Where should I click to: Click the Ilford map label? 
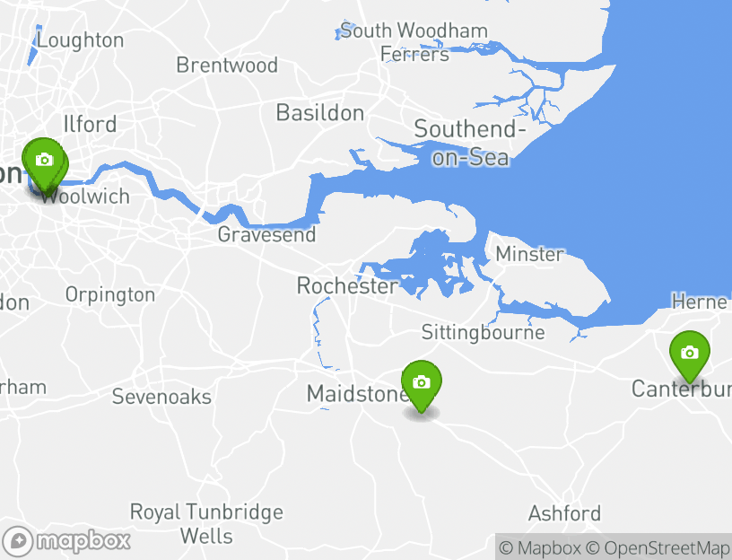(90, 124)
